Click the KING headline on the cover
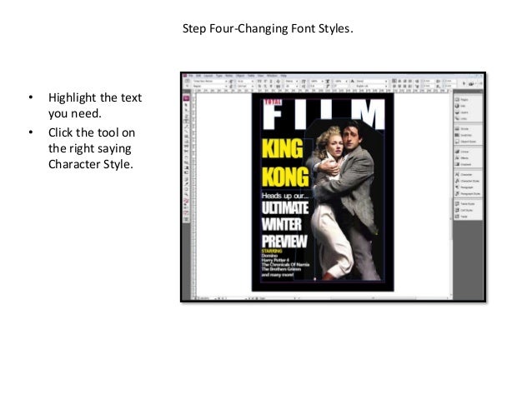 tap(283, 148)
